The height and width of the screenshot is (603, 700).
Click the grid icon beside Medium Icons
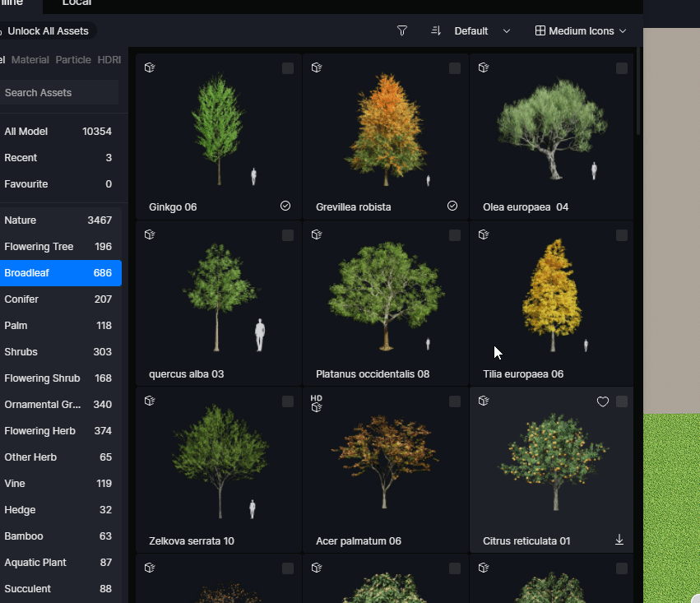[540, 30]
